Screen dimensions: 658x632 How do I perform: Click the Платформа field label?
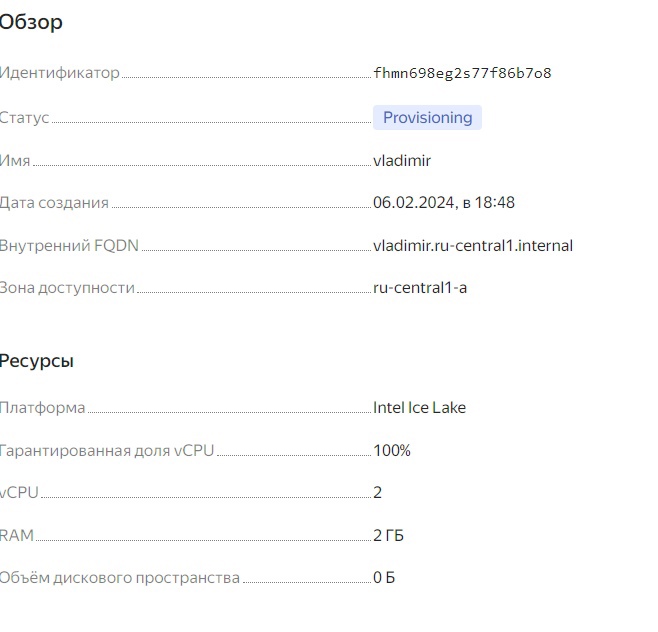click(x=43, y=408)
